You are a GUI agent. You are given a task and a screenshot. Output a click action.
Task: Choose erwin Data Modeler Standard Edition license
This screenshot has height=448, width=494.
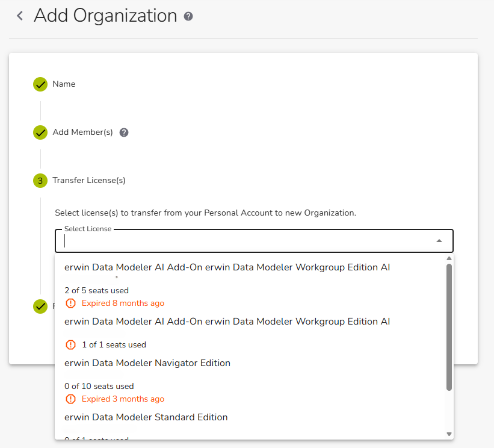pos(251,425)
